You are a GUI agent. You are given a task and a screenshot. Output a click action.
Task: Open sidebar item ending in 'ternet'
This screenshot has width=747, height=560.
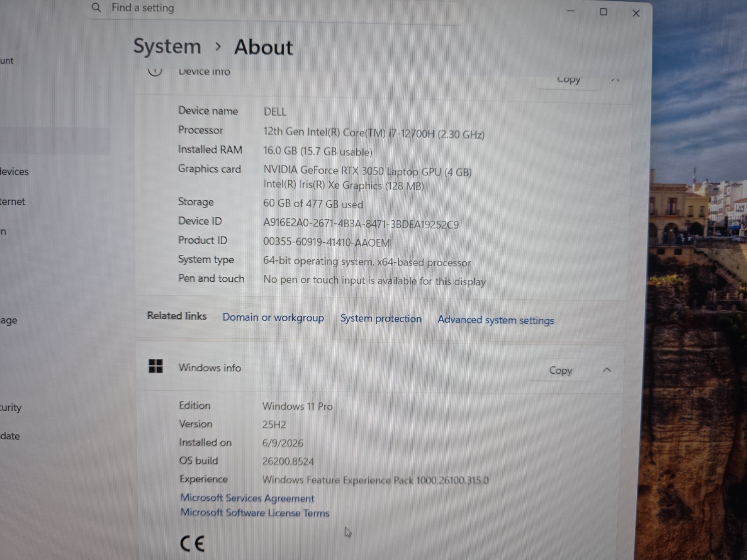[x=13, y=202]
